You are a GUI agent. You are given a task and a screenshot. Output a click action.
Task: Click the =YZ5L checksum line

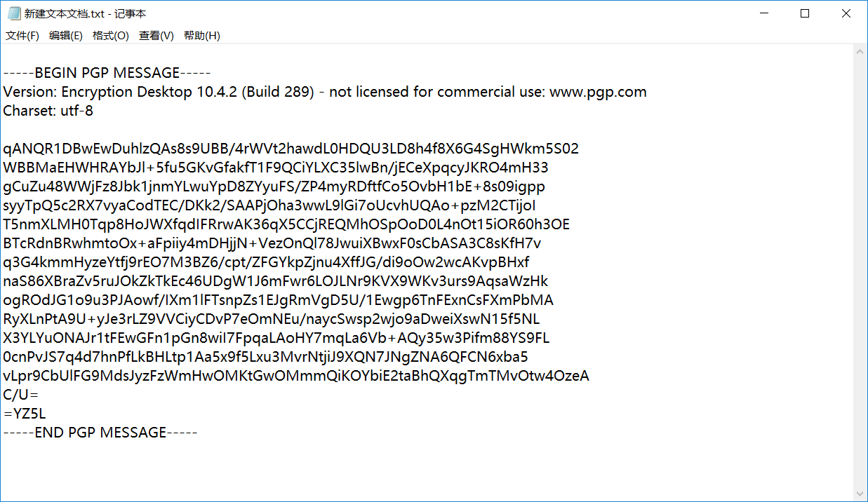coord(25,413)
